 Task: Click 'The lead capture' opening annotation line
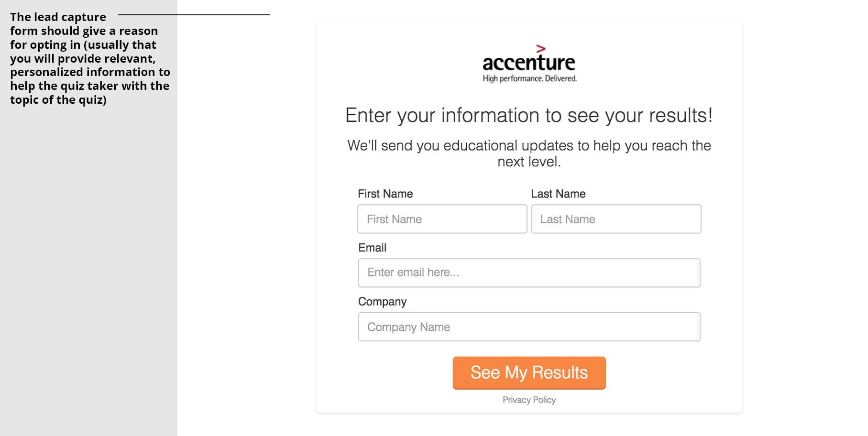(58, 17)
